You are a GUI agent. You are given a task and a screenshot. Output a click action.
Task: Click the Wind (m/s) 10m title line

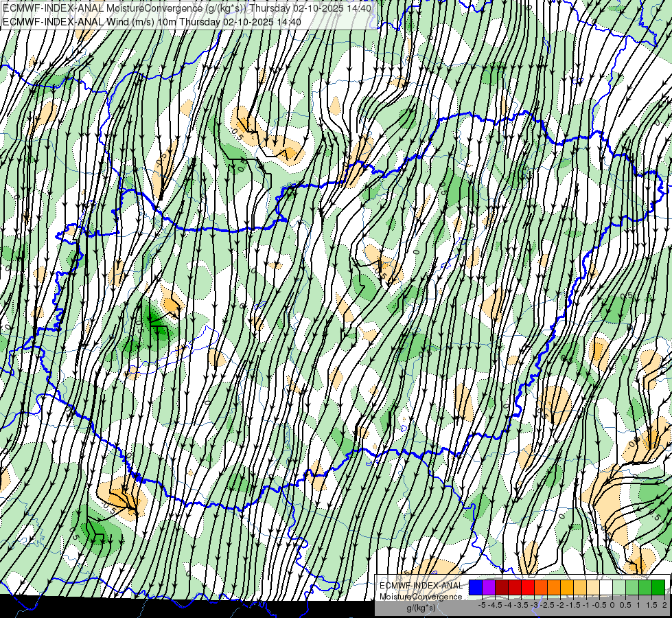(x=152, y=22)
